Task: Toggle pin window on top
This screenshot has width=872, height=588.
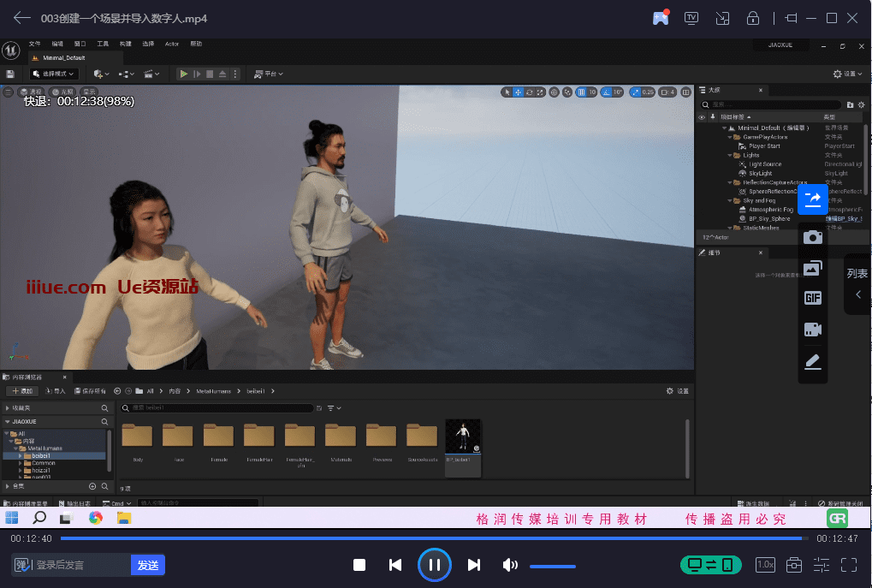Action: [x=791, y=18]
